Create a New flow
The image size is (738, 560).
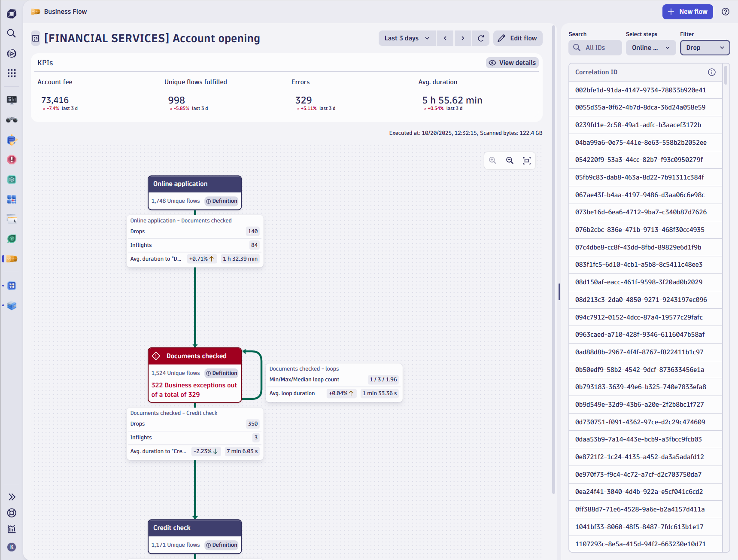[x=687, y=12]
